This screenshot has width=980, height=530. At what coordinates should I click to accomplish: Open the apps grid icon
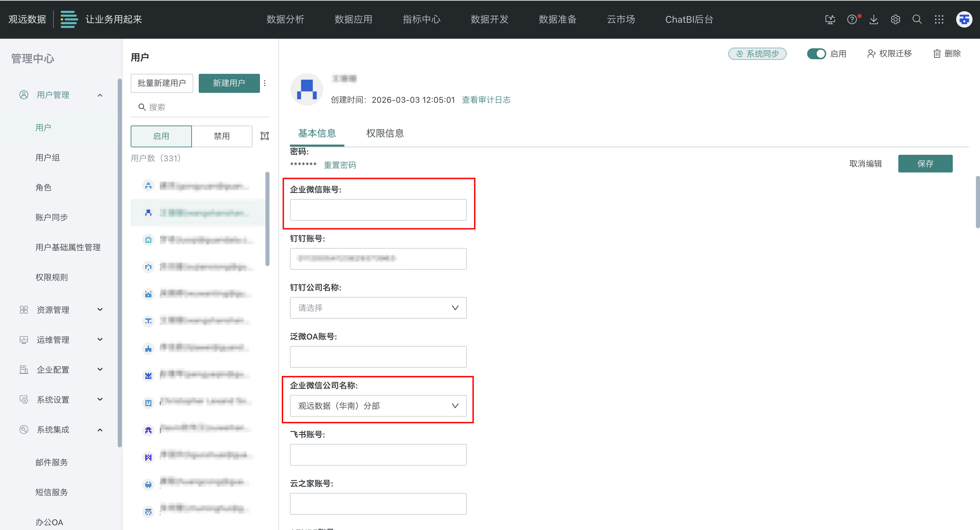939,19
